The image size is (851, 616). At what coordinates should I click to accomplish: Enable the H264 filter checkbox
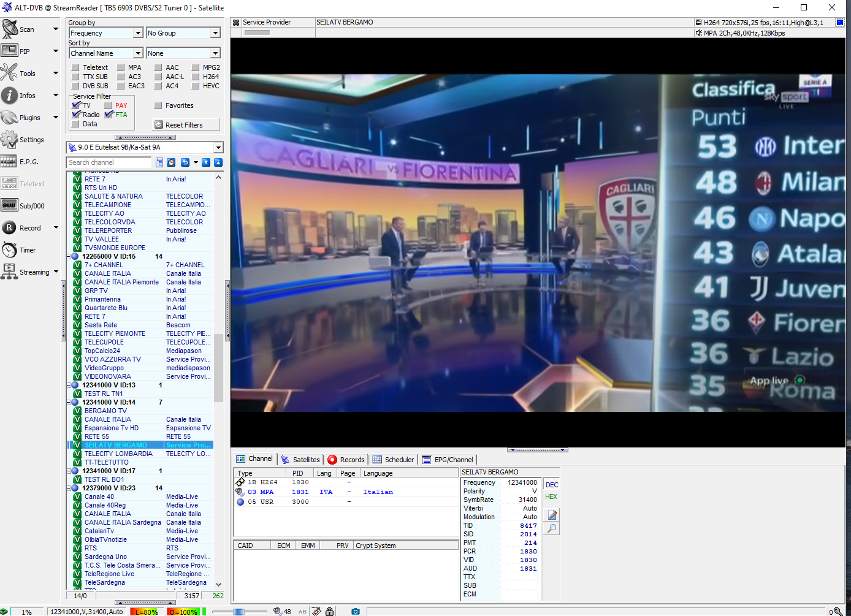pos(196,77)
